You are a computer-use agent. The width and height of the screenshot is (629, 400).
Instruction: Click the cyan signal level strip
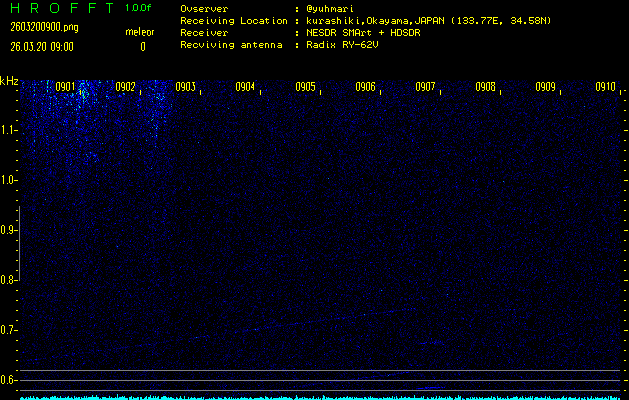coord(320,396)
